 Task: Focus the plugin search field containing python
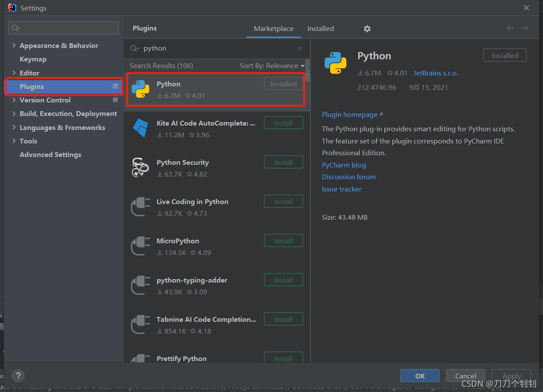tap(217, 48)
